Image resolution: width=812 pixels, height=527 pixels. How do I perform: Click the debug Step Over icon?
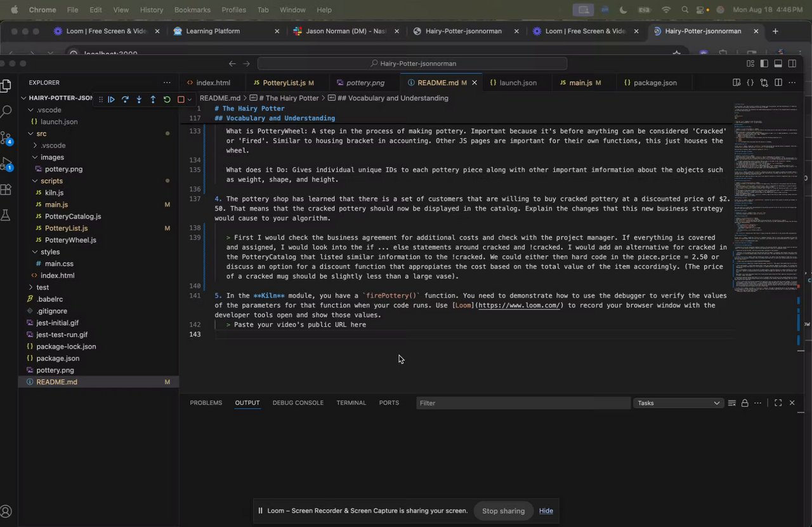pyautogui.click(x=125, y=99)
